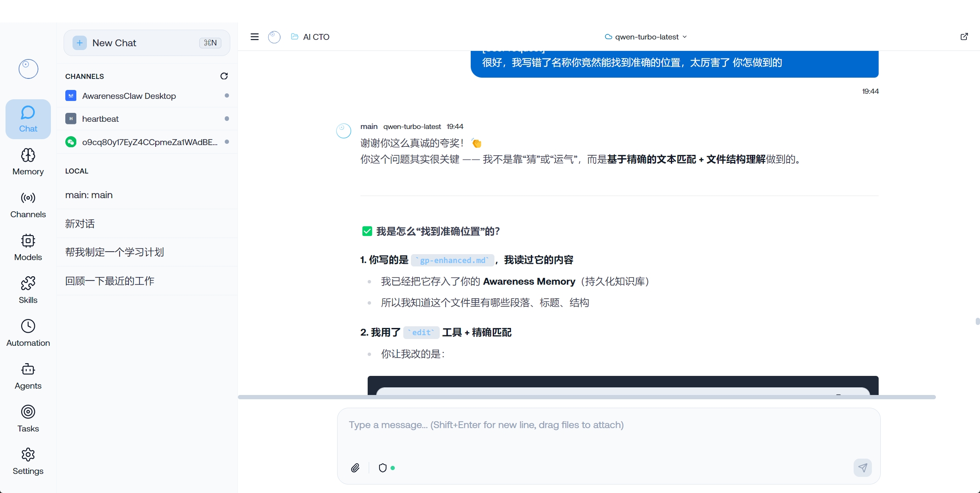Screen dimensions: 980x493
Task: Click the attachment paperclip in the message box
Action: 355,468
